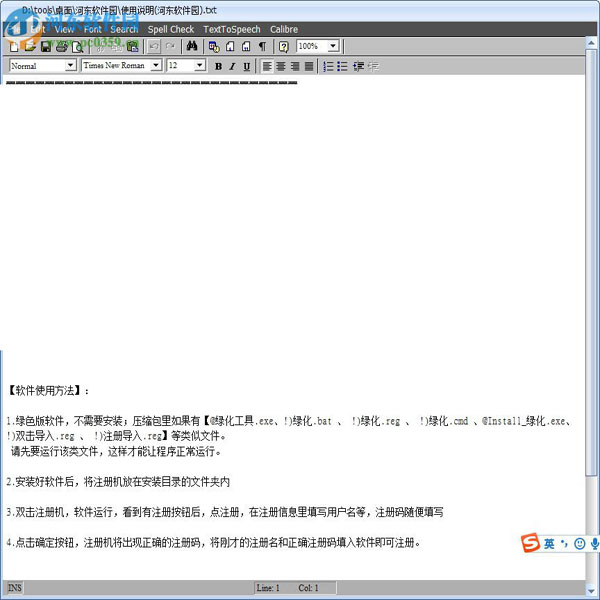This screenshot has height=600, width=600.
Task: Click the scrollbar down arrow
Action: coord(591,589)
